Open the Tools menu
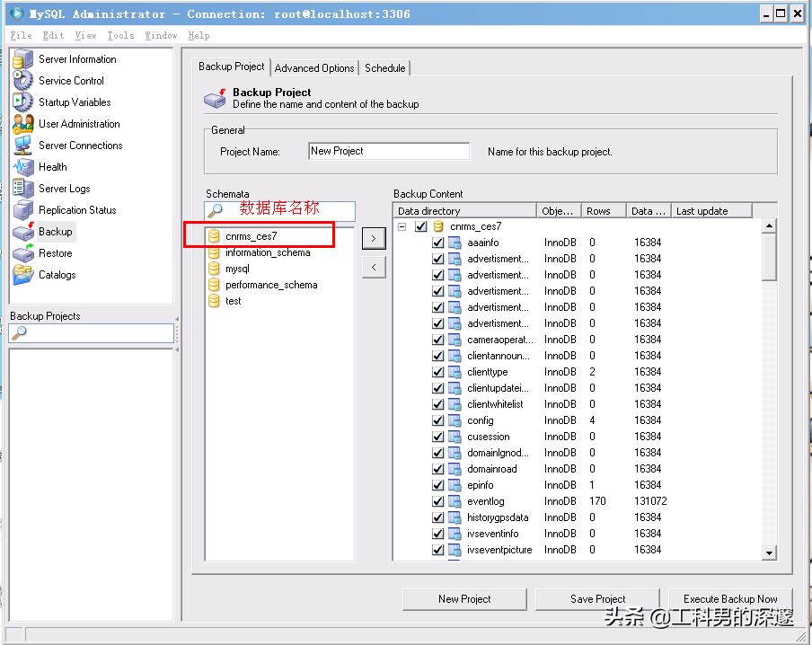The image size is (812, 645). (x=120, y=35)
